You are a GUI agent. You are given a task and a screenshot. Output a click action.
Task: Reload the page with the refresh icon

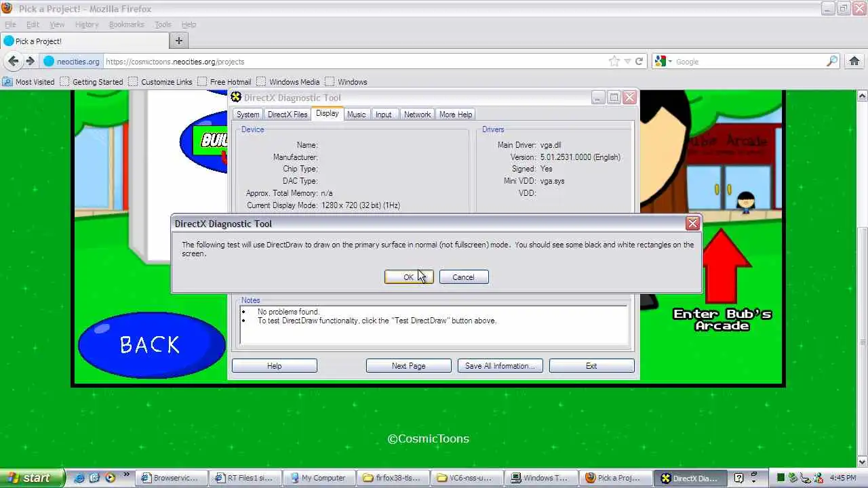(x=639, y=61)
